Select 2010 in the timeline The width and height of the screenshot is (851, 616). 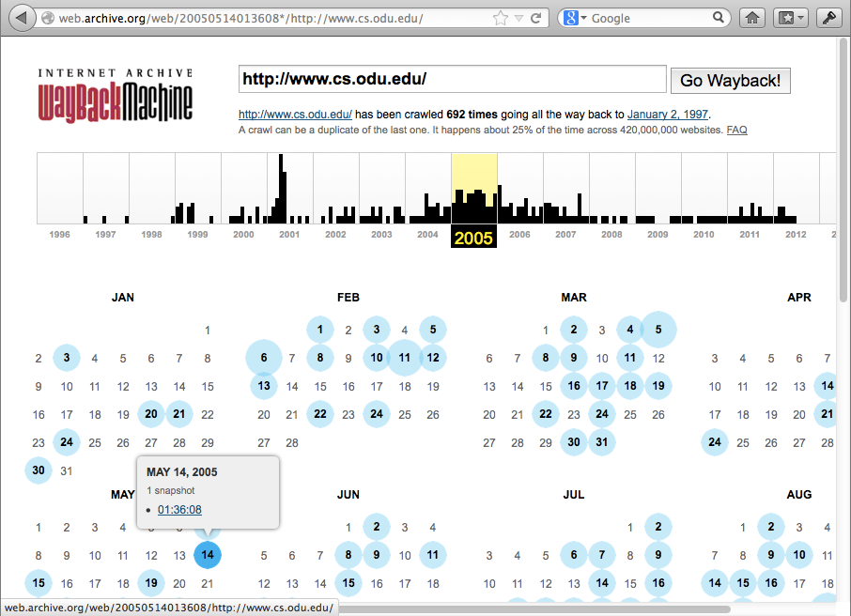point(704,235)
